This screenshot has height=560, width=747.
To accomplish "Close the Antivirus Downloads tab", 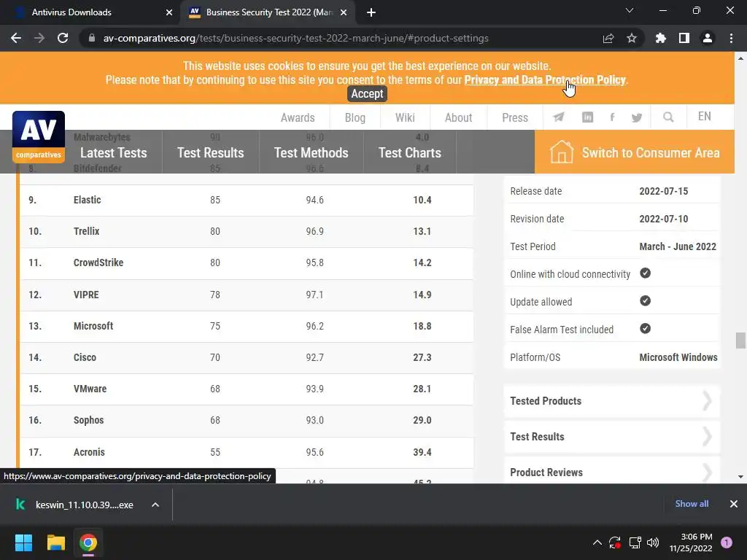I will [x=169, y=12].
